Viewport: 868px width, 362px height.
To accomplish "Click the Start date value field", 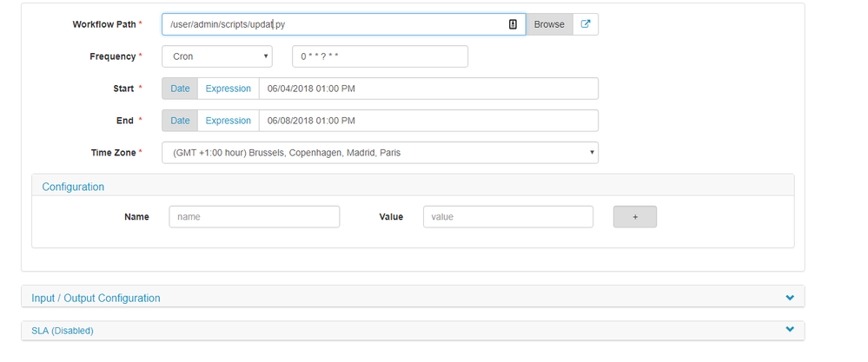I will [427, 89].
